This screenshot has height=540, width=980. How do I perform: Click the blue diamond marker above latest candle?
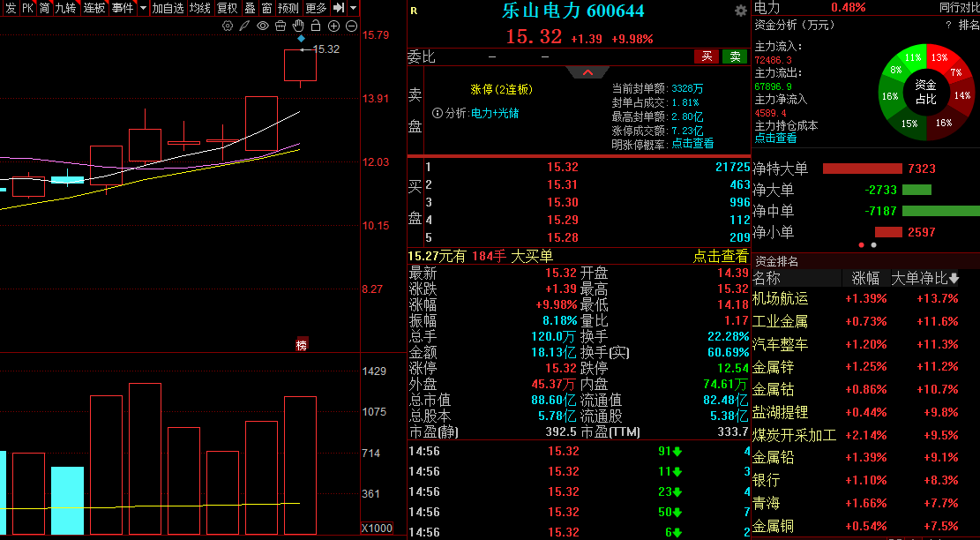[x=301, y=38]
